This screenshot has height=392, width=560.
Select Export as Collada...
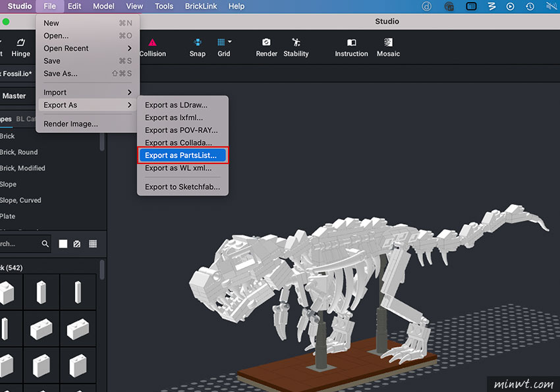(x=182, y=142)
